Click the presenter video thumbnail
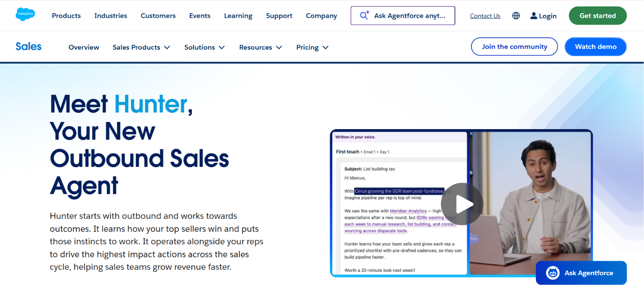Image resolution: width=644 pixels, height=285 pixels. (x=530, y=203)
